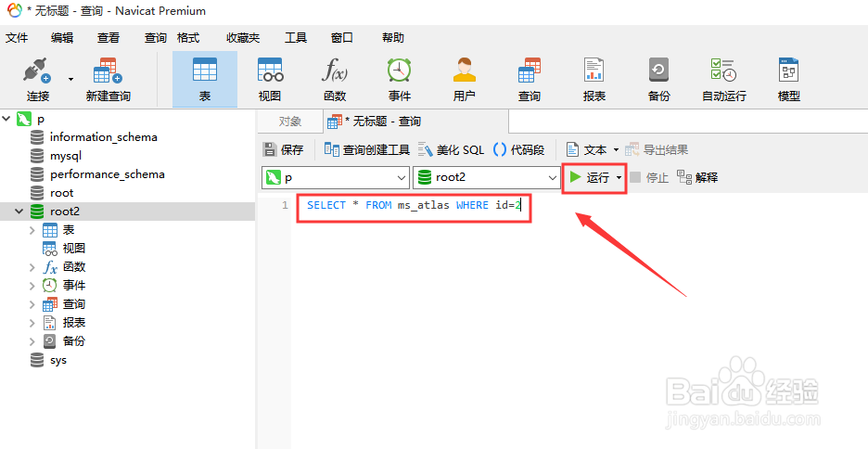The image size is (868, 449).
Task: Select the sys database in tree
Action: (x=57, y=360)
